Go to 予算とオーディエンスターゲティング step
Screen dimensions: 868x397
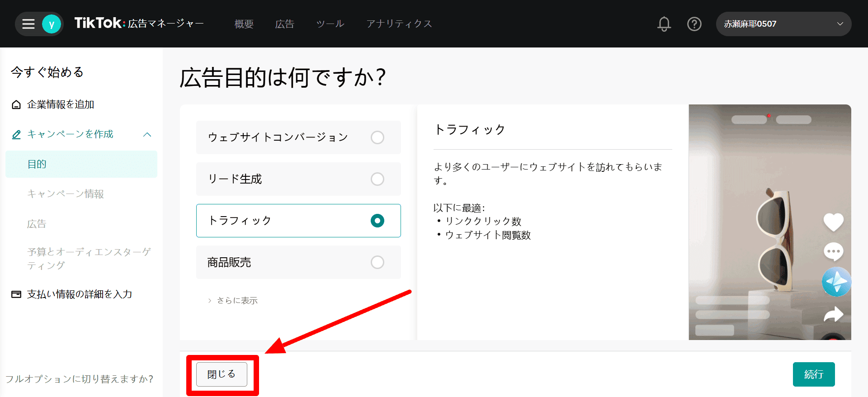pyautogui.click(x=89, y=259)
